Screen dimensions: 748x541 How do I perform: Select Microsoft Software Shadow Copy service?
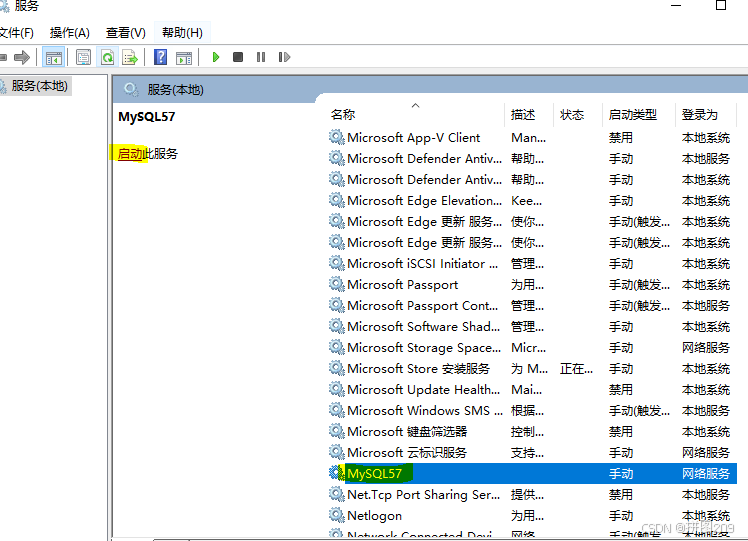click(532, 327)
